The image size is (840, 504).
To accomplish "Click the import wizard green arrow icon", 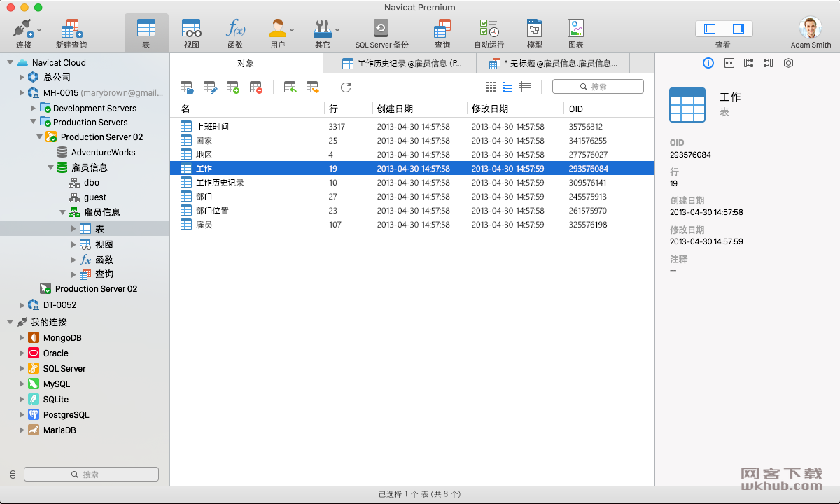I will 290,87.
